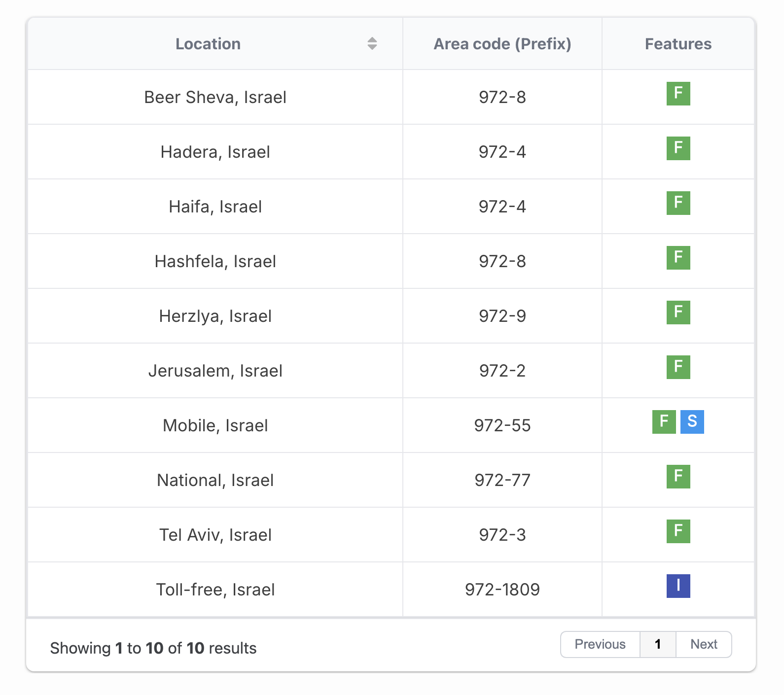Click the F badge in Mobile, Israel row
Viewport: 784px width, 695px height.
click(664, 422)
